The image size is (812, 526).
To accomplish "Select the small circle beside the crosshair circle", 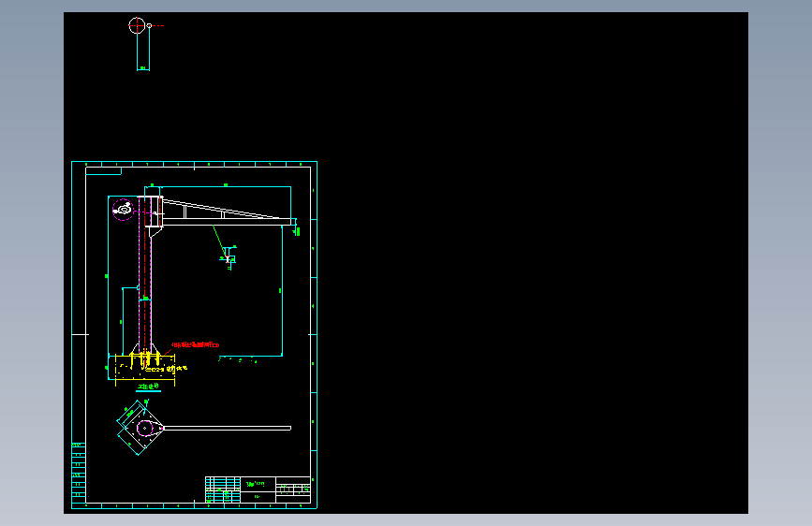I will click(149, 25).
